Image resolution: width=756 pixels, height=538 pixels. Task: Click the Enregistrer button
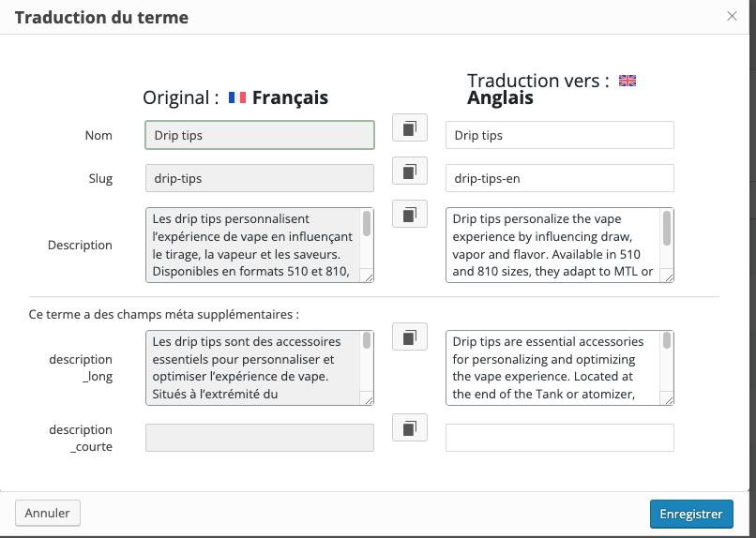(690, 514)
